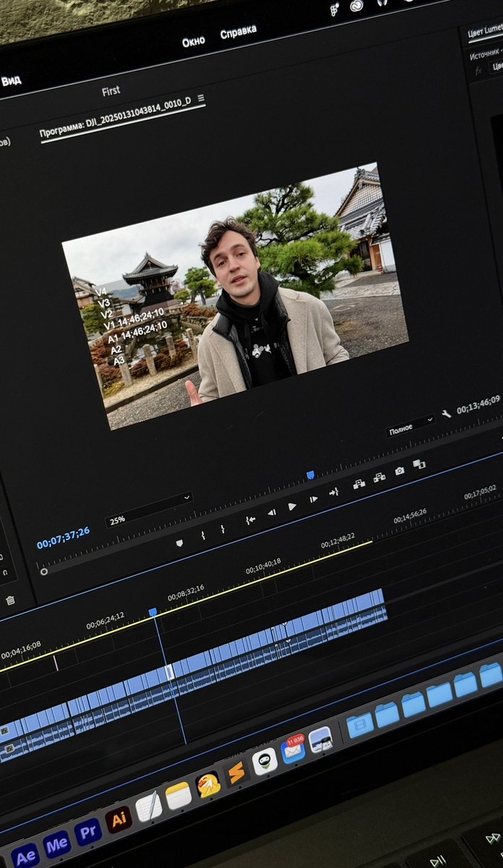This screenshot has height=868, width=503.
Task: Open the Program monitor panel menu (hamburger icon)
Action: tap(201, 98)
